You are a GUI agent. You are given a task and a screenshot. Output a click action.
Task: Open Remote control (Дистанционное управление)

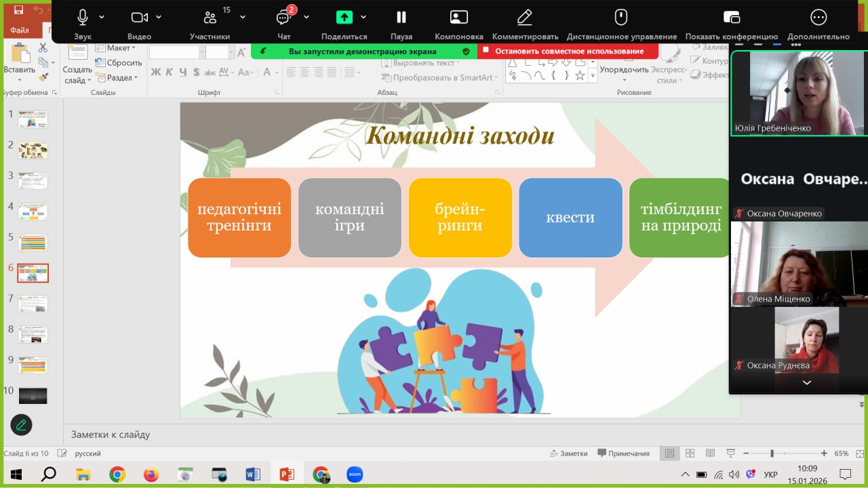click(x=621, y=18)
